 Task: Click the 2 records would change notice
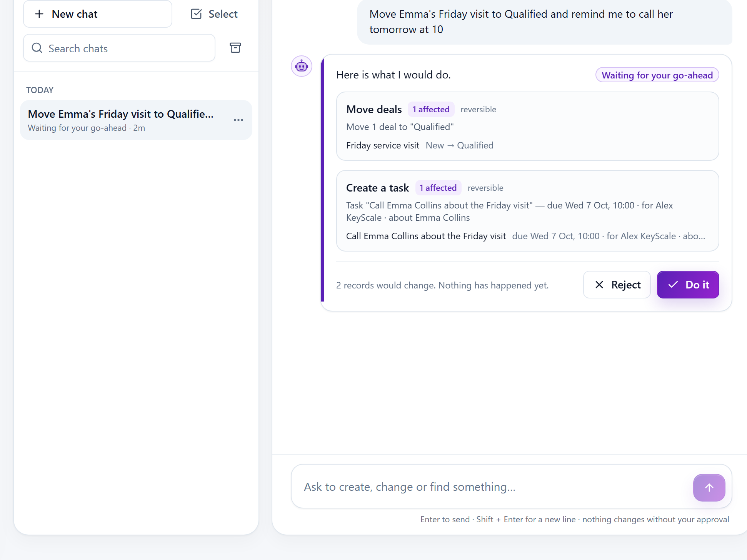[442, 285]
